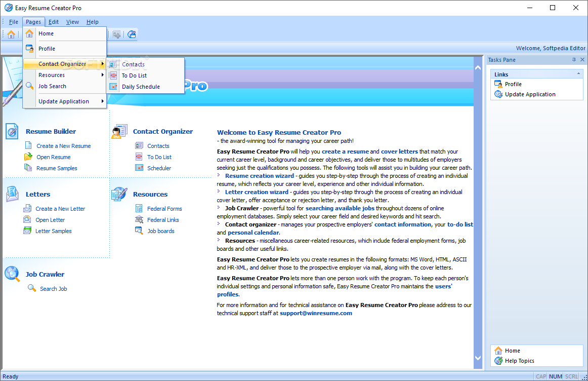Screen dimensions: 588x381
Task: Click the support@winresume.com email link
Action: click(316, 313)
